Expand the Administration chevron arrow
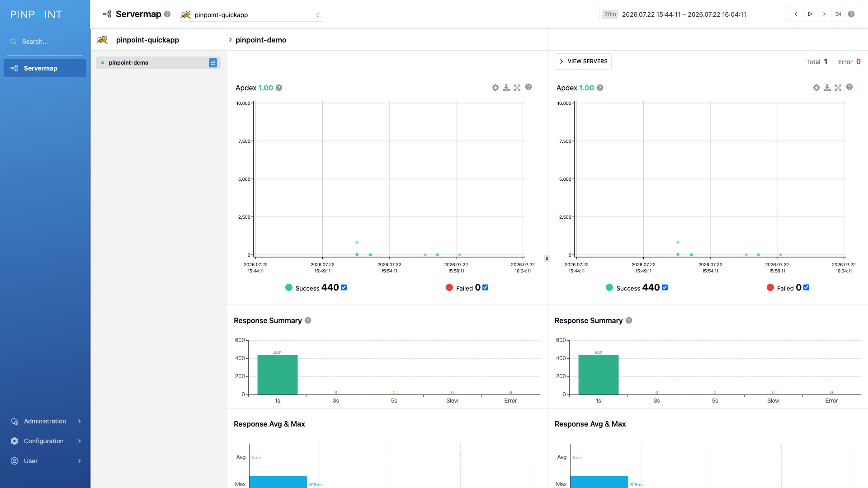Screen dimensions: 868x488 pyautogui.click(x=80, y=421)
